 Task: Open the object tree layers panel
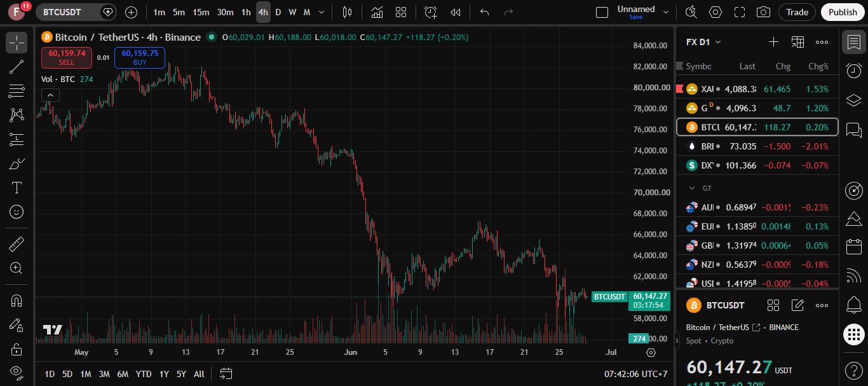coord(854,100)
